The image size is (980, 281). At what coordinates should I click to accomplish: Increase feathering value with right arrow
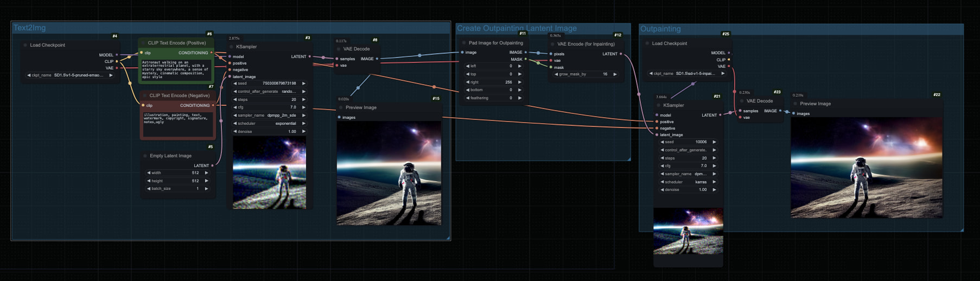[520, 98]
